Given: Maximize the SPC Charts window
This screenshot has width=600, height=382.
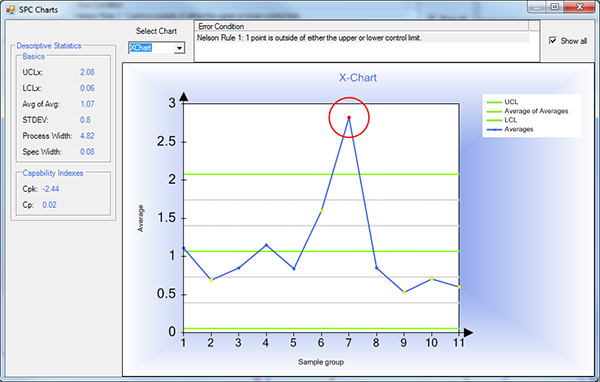Looking at the screenshot, I should 555,7.
